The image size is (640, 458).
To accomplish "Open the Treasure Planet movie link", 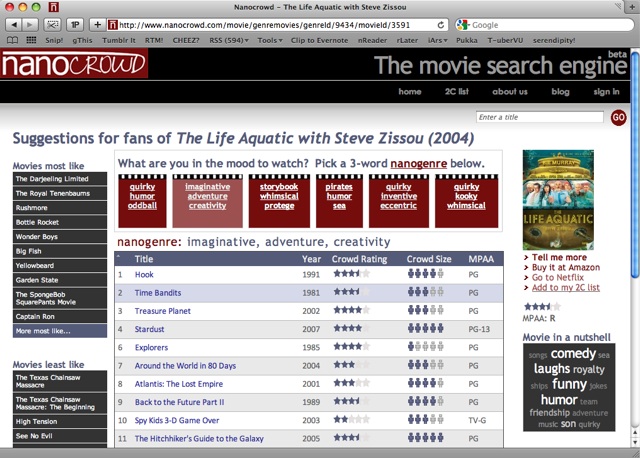I will point(162,311).
